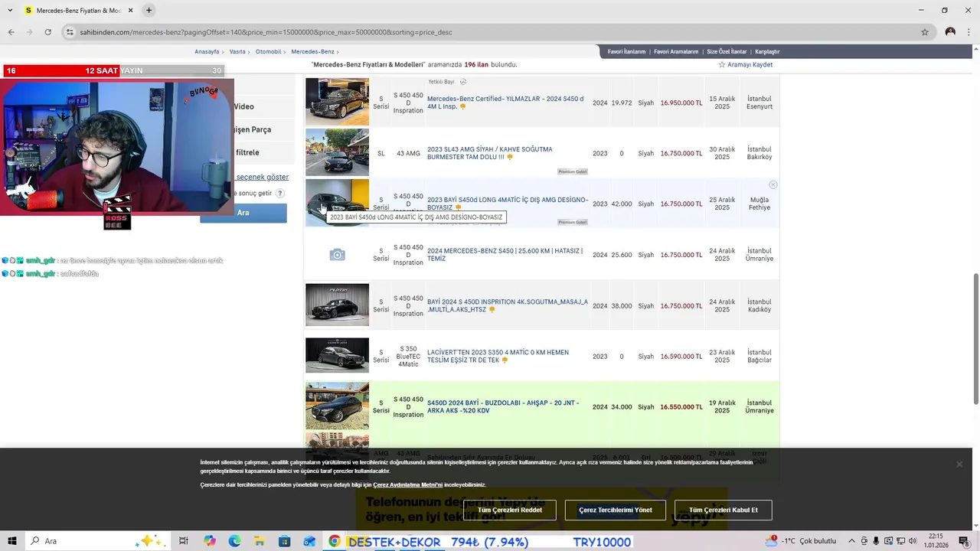
Task: Click the Chrome icon on the taskbar
Action: coord(335,541)
